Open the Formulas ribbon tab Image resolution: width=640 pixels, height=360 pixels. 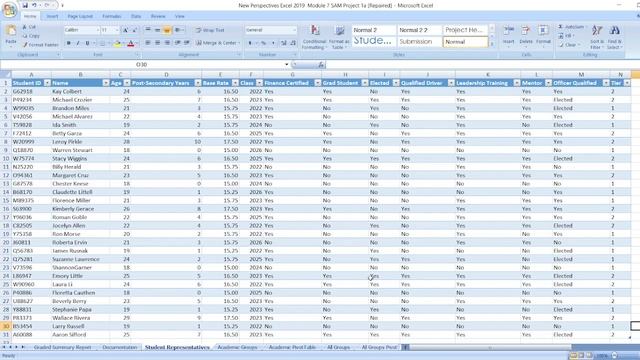point(111,16)
